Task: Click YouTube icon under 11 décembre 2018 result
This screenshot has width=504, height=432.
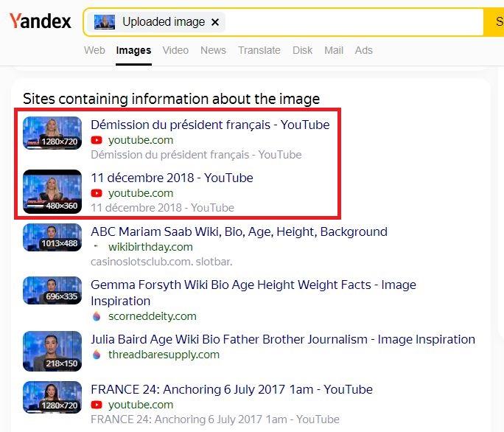Action: pyautogui.click(x=97, y=193)
